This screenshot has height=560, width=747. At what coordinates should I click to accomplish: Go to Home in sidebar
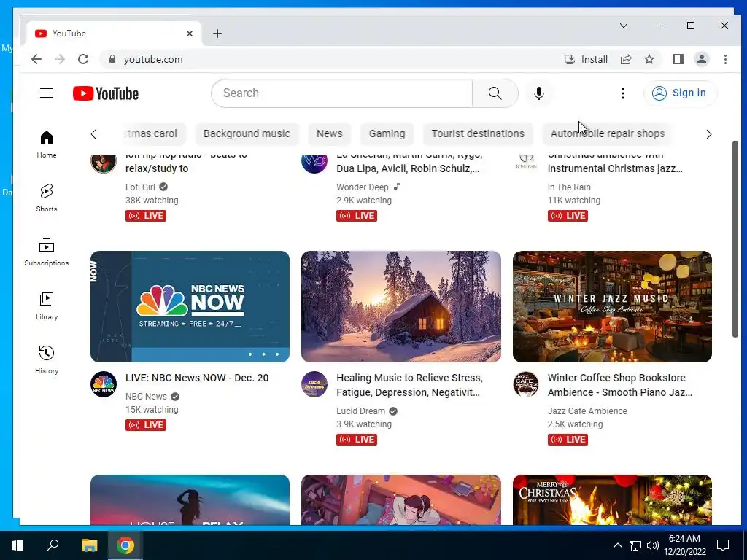47,144
